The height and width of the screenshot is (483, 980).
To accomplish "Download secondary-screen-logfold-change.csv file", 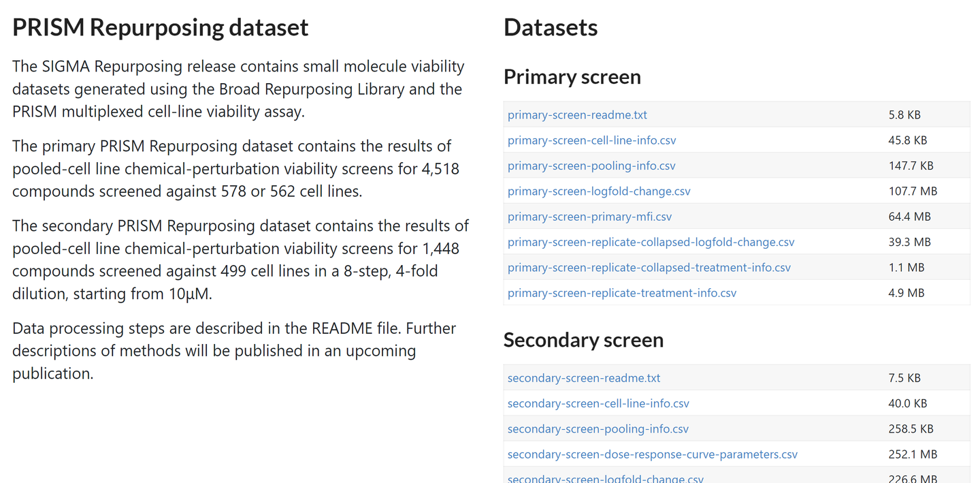I will pyautogui.click(x=606, y=479).
